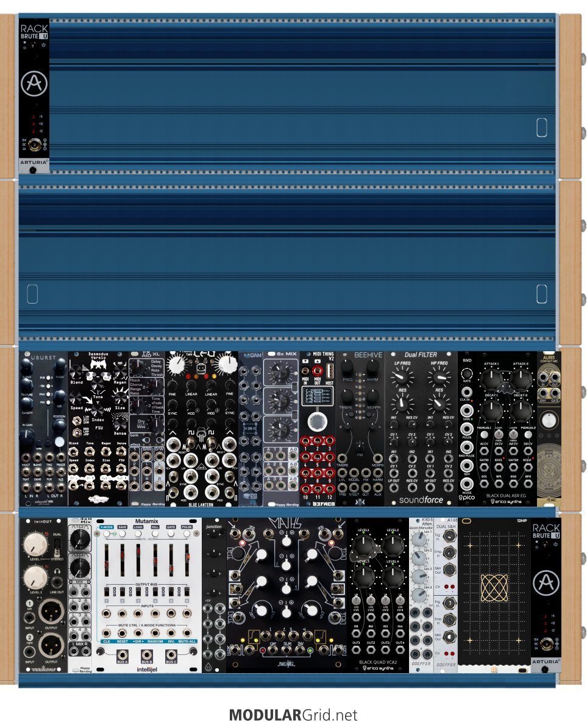
Task: Click the up arrow button on MIDI Thing
Action: (318, 361)
